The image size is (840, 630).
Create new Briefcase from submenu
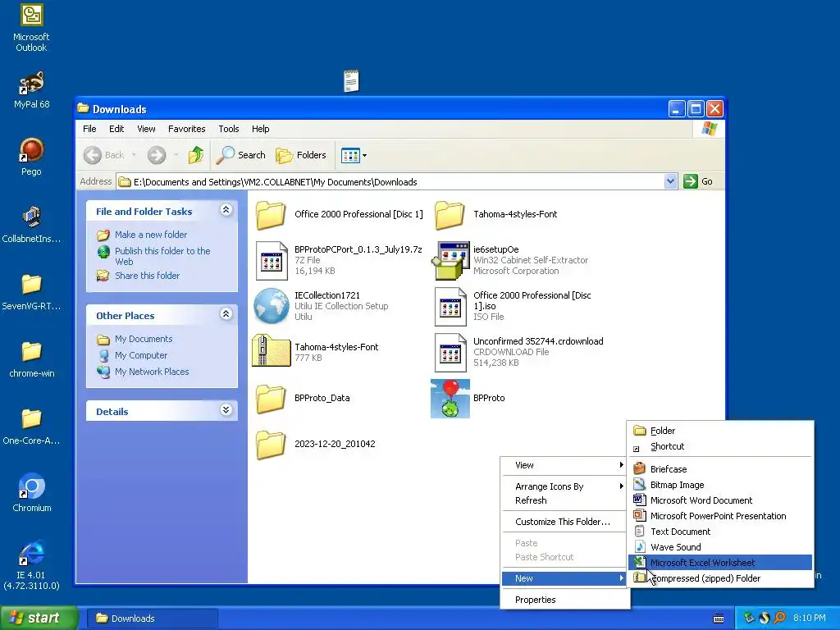720,468
